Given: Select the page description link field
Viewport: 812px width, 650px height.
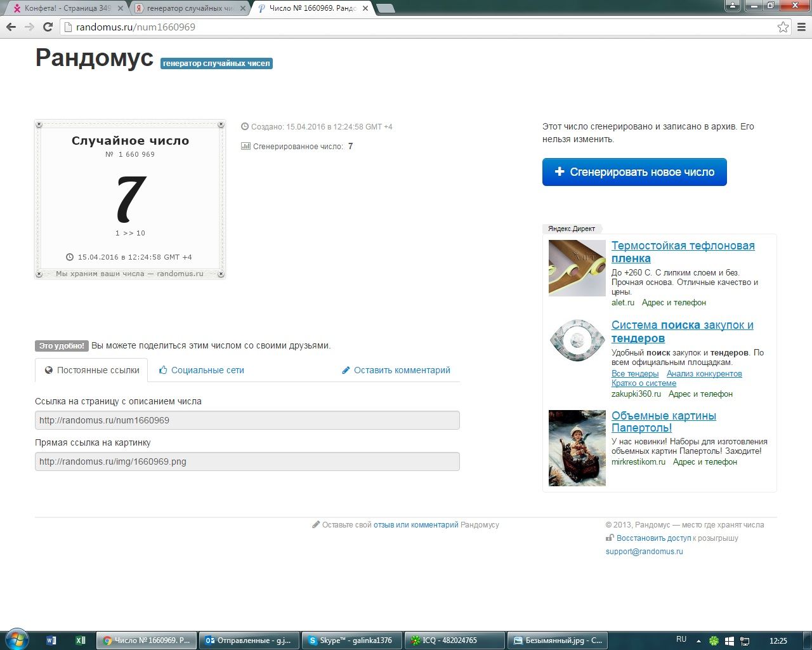Looking at the screenshot, I should tap(247, 420).
